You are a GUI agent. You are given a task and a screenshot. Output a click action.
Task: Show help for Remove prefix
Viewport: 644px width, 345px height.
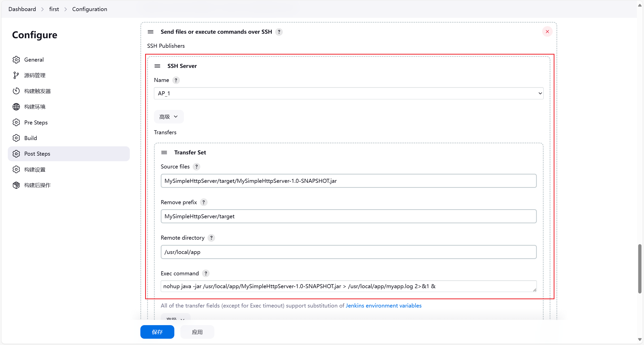click(x=204, y=202)
